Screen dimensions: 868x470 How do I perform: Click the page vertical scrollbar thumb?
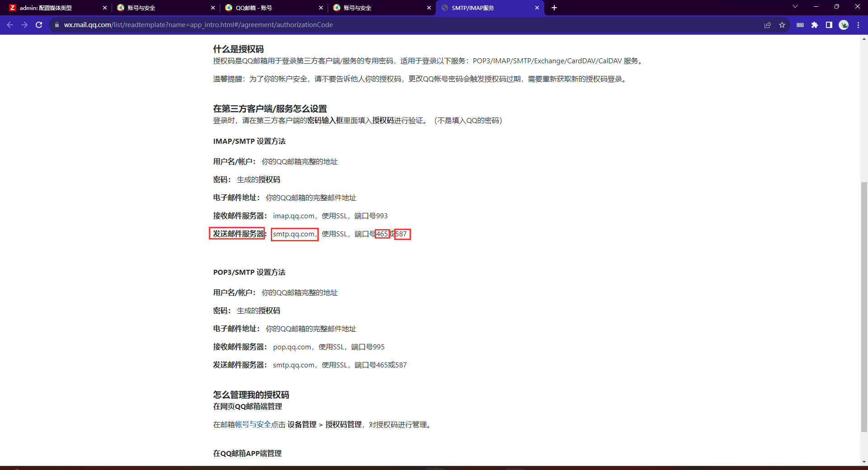(864, 306)
